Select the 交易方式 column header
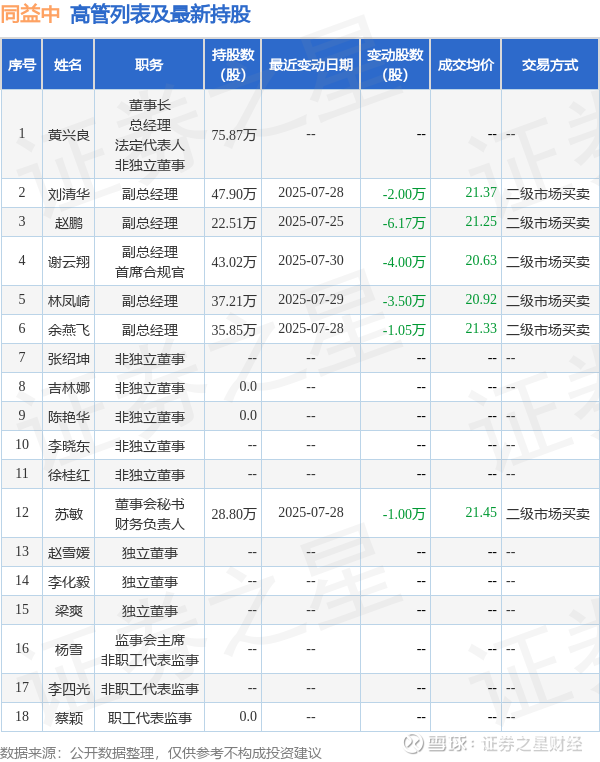 pyautogui.click(x=550, y=65)
